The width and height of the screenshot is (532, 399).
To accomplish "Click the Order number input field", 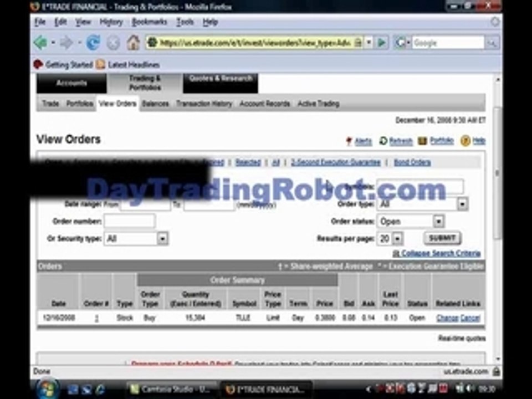I will pos(130,222).
